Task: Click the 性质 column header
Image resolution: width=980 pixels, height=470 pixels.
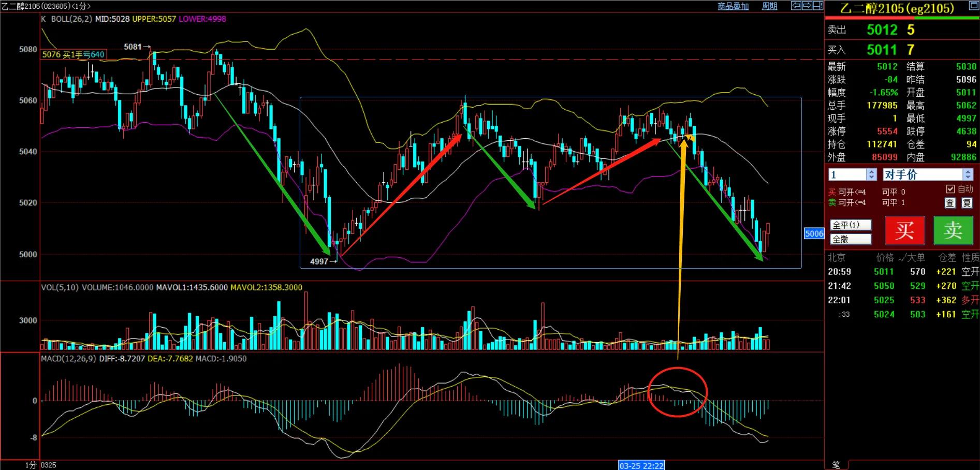Action: 970,257
